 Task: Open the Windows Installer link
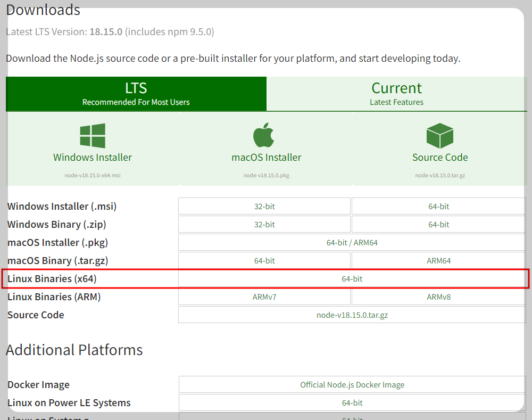92,157
